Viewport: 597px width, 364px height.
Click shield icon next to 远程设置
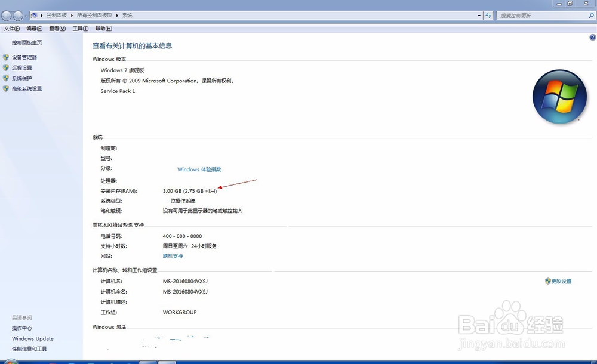[x=6, y=67]
